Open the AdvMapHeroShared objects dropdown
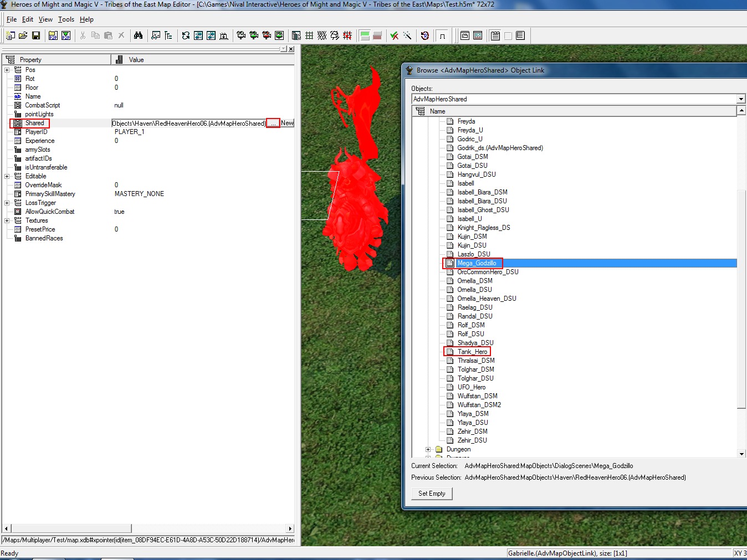Image resolution: width=747 pixels, height=560 pixels. 741,99
